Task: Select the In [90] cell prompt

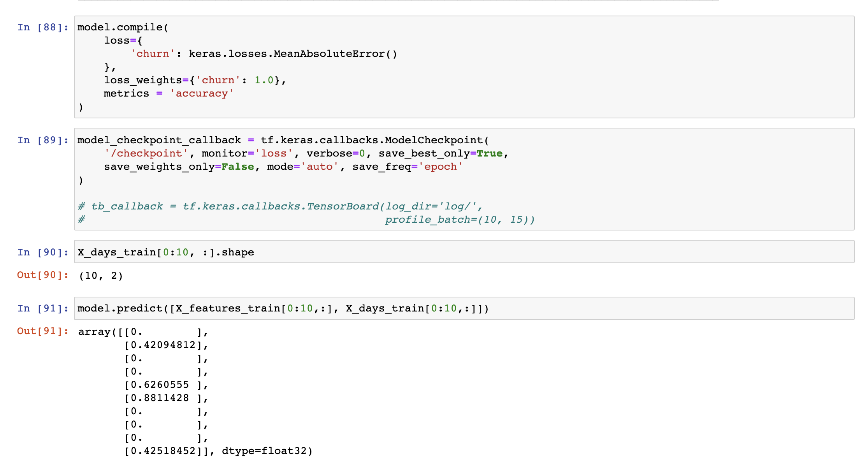Action: coord(43,252)
